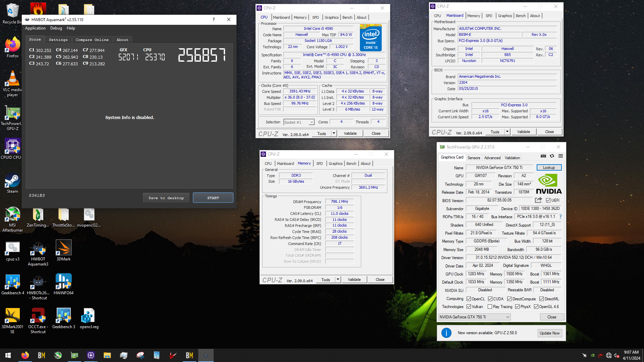The image size is (644, 362).
Task: Click the Close button in CPU-Z Mainboard window
Action: [x=549, y=132]
